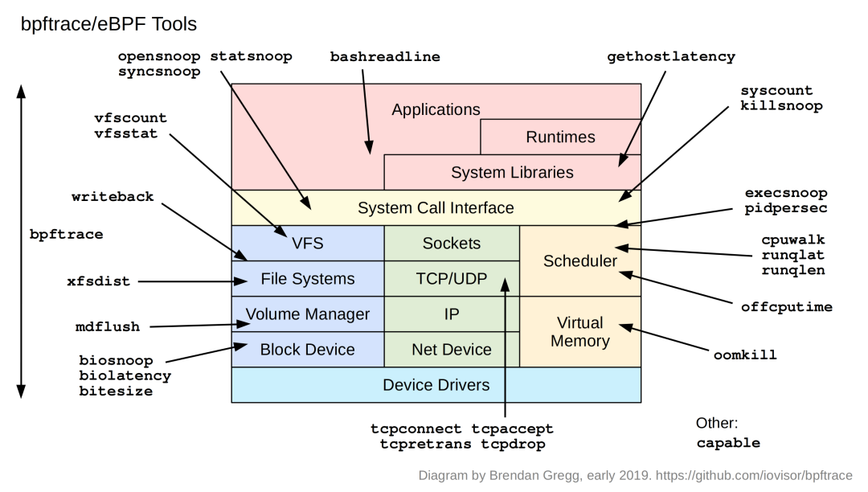The width and height of the screenshot is (868, 492).
Task: Click the Applications box
Action: coord(436,109)
